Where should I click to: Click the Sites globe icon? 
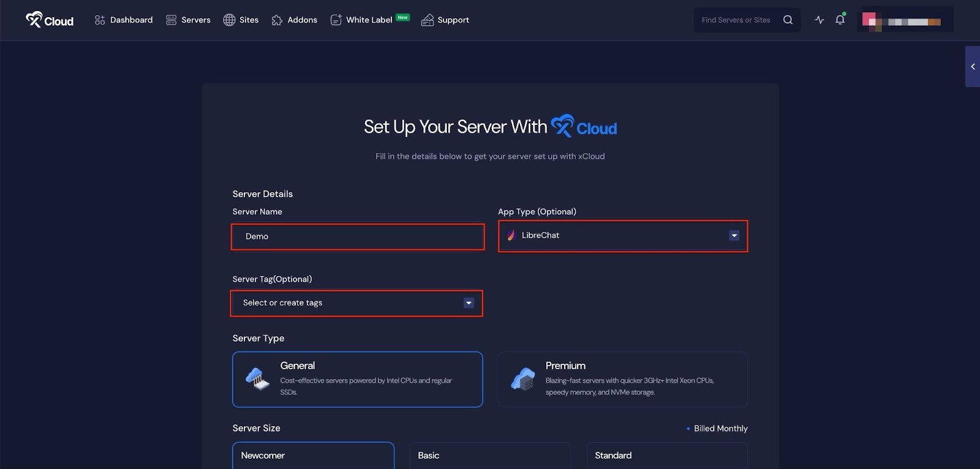(x=229, y=20)
